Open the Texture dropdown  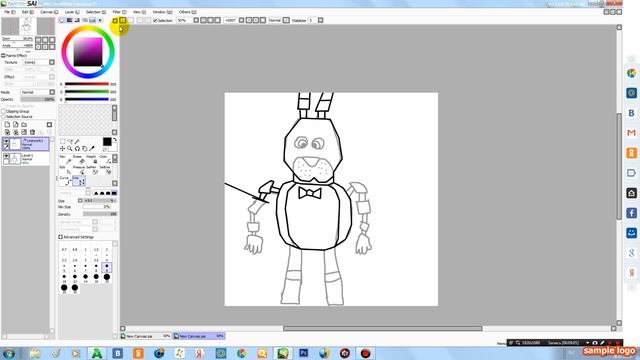coord(52,62)
